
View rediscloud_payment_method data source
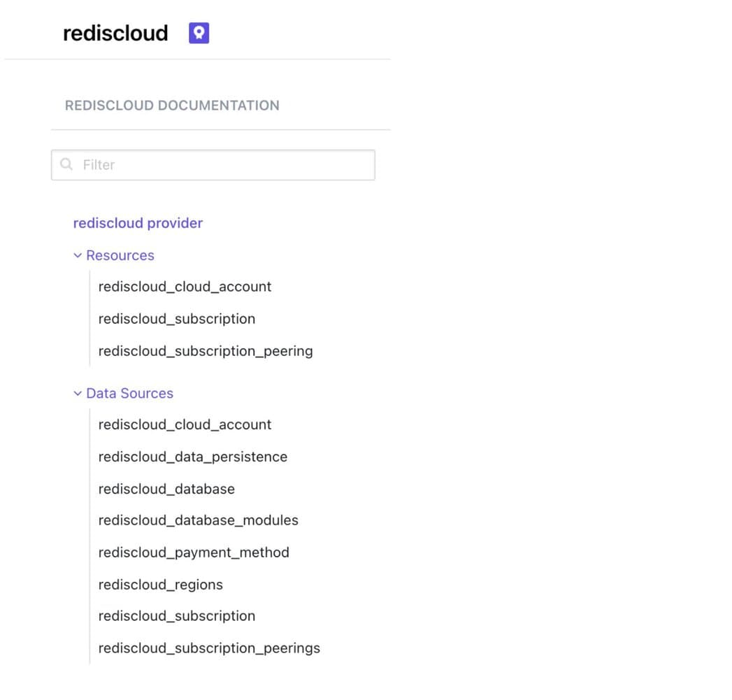point(194,552)
